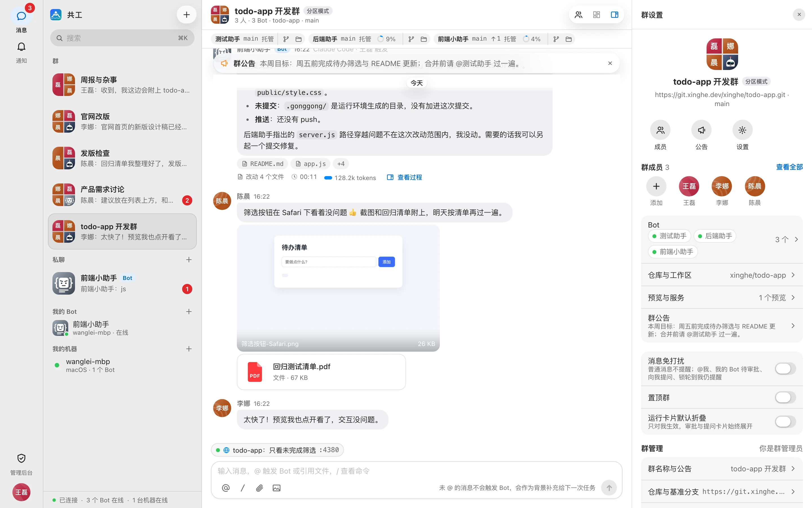Toggle 消息免打扰 switch

click(785, 369)
